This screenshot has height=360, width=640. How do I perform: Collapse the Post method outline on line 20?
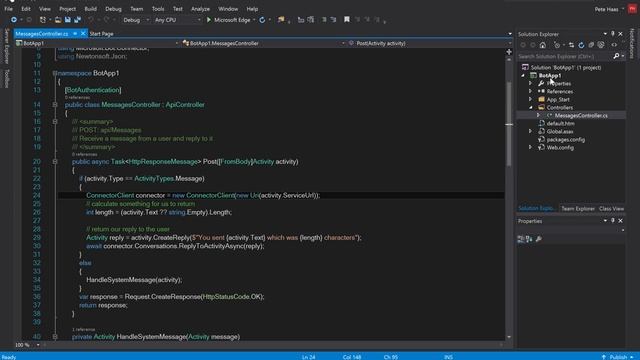coord(55,162)
